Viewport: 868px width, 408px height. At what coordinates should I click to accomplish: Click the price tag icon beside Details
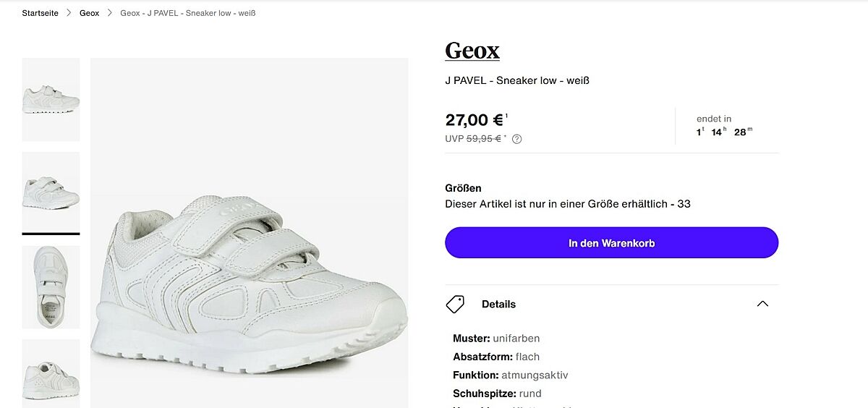pos(455,304)
